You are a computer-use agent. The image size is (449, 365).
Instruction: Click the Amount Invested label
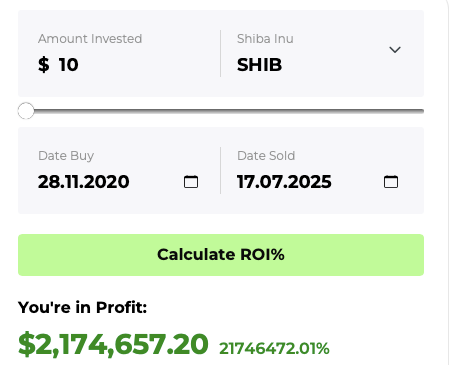click(90, 39)
